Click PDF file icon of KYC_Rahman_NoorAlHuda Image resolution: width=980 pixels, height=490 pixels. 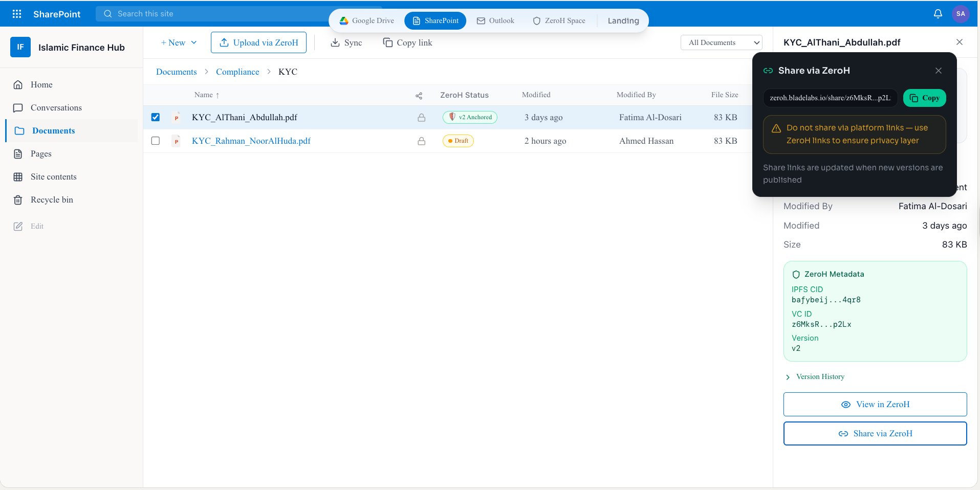177,141
